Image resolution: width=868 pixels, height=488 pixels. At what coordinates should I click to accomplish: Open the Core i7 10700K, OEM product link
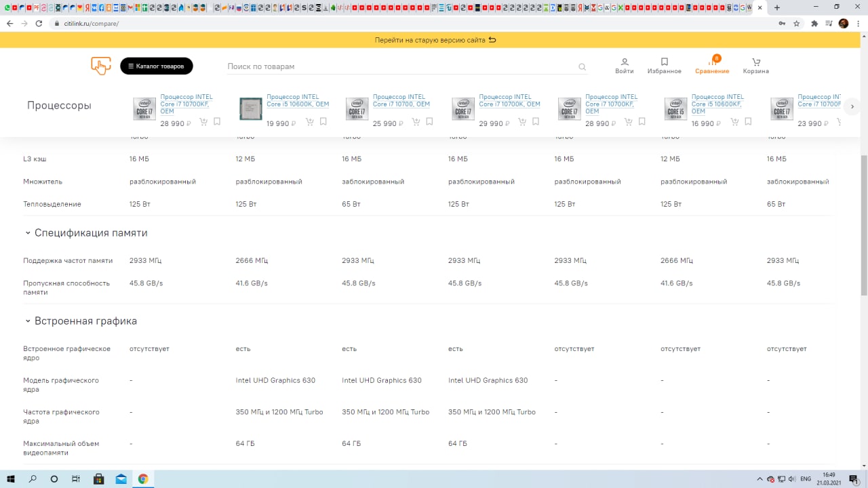tap(509, 100)
